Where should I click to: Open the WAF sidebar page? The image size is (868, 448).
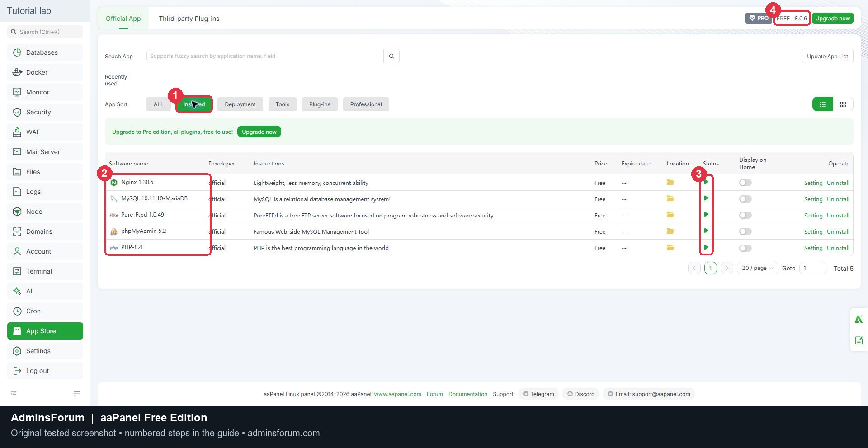pyautogui.click(x=45, y=132)
